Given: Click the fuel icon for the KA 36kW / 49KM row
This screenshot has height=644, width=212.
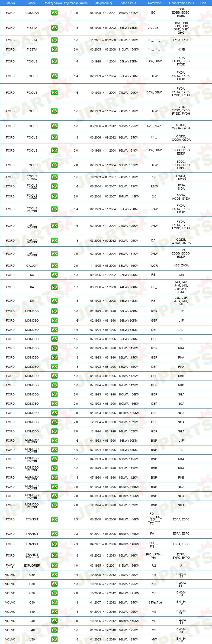Looking at the screenshot, I should point(54,301).
